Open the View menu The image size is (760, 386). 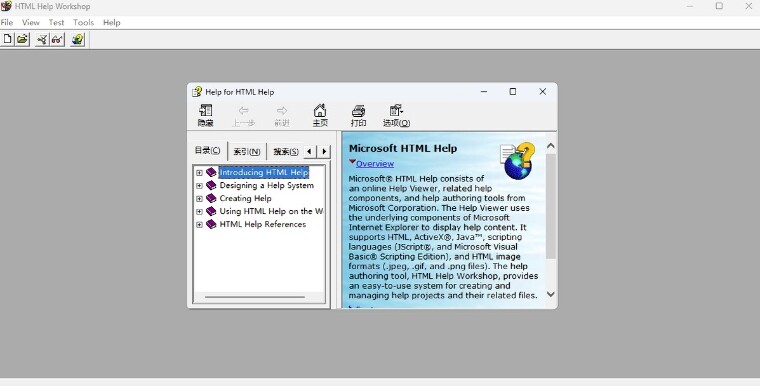31,22
